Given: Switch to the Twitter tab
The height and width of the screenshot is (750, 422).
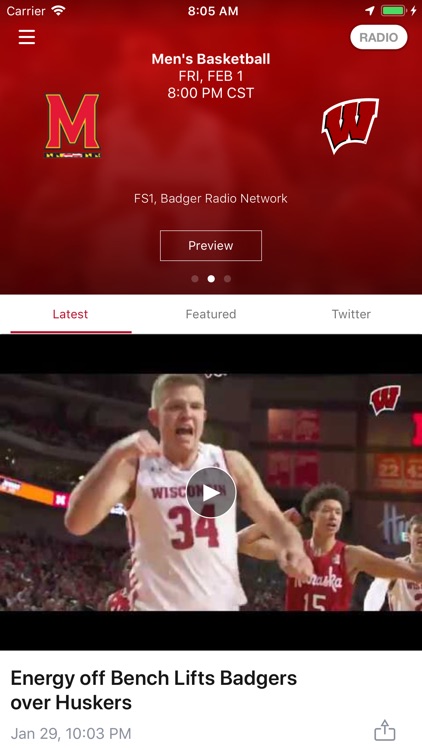Looking at the screenshot, I should (x=351, y=314).
